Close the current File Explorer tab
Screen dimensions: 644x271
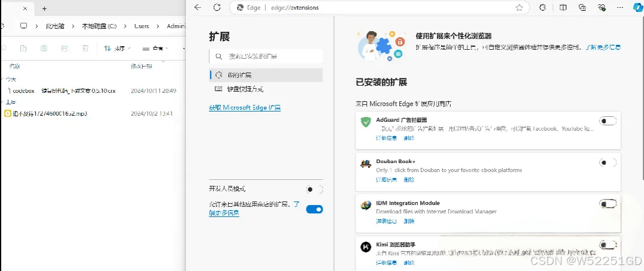click(25, 8)
